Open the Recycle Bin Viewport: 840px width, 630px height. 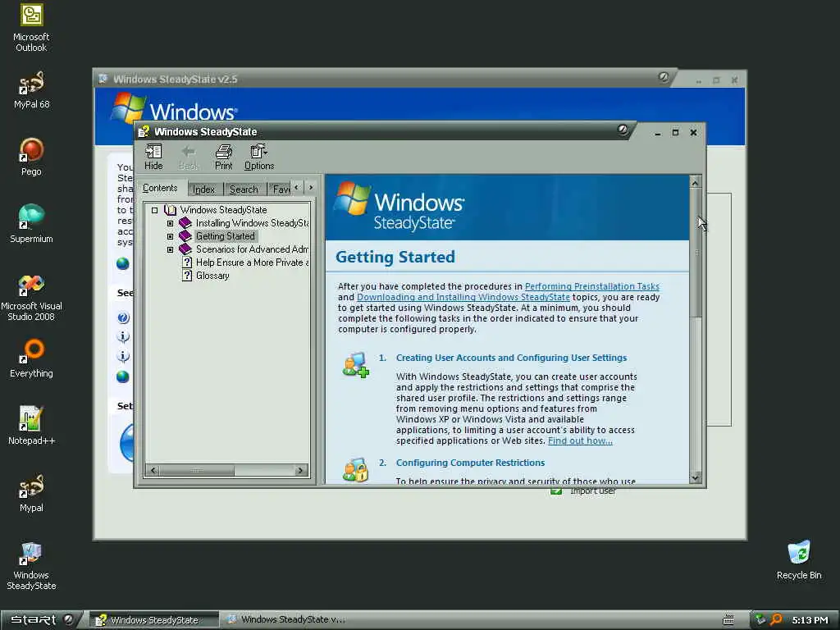799,560
